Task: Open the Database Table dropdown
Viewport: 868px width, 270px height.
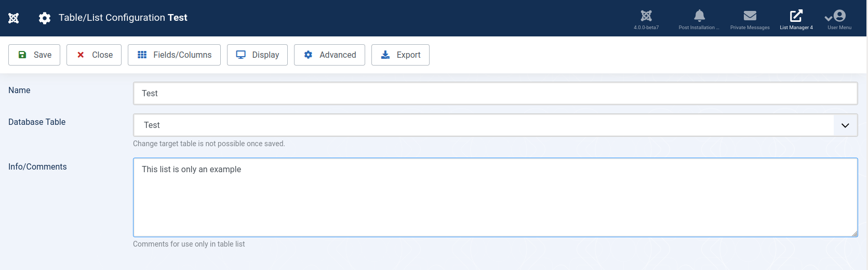Action: [x=495, y=125]
